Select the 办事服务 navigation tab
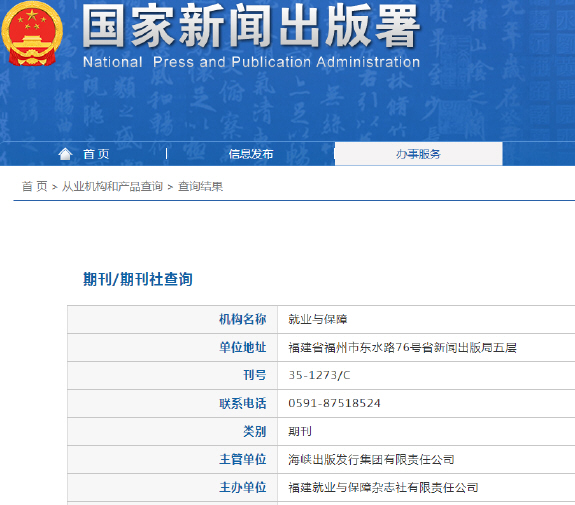The height and width of the screenshot is (505, 575). pos(418,154)
